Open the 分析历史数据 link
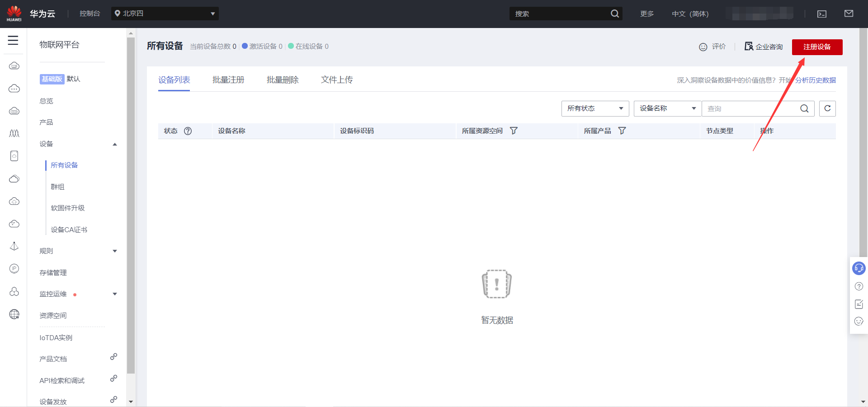Viewport: 868px width, 407px height. click(x=816, y=80)
